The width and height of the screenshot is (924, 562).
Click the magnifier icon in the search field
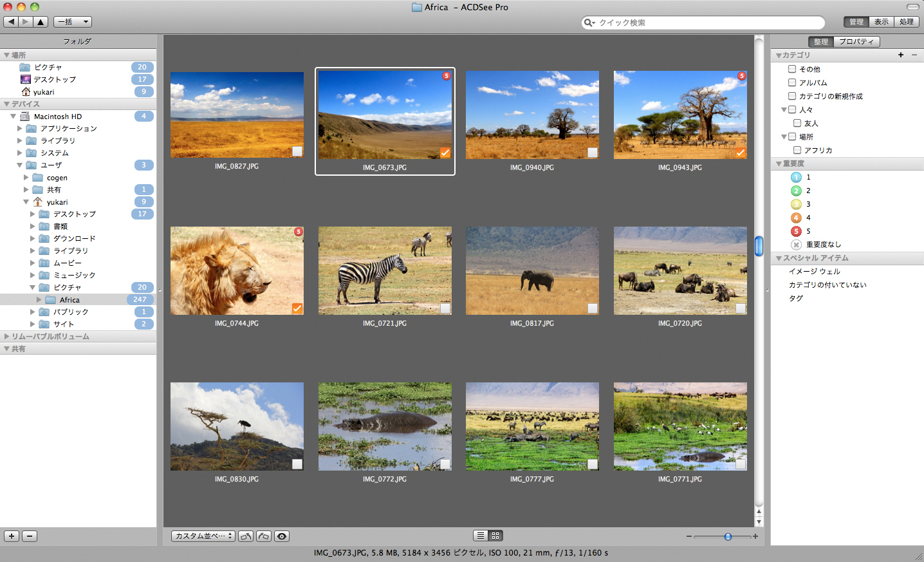[589, 23]
